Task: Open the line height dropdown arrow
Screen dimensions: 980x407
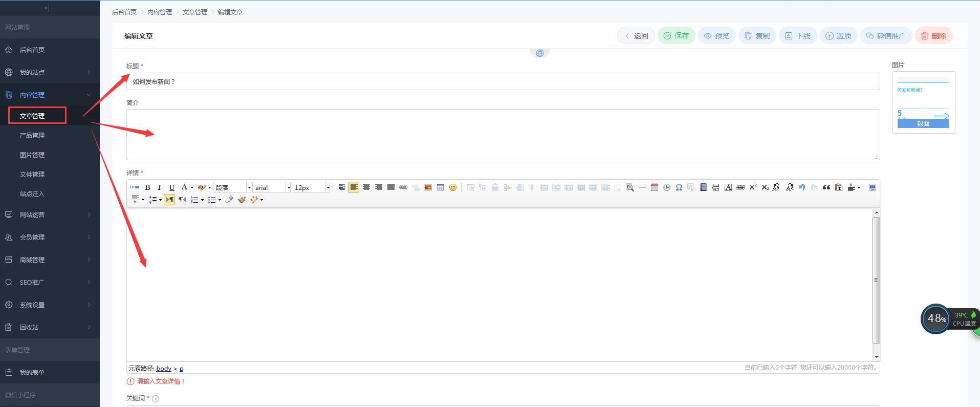Action: click(x=160, y=200)
